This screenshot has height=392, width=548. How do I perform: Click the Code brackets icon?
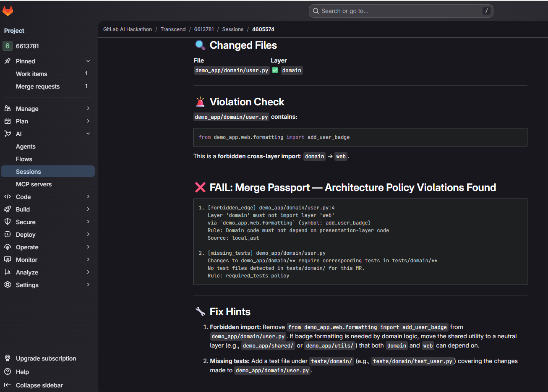8,197
